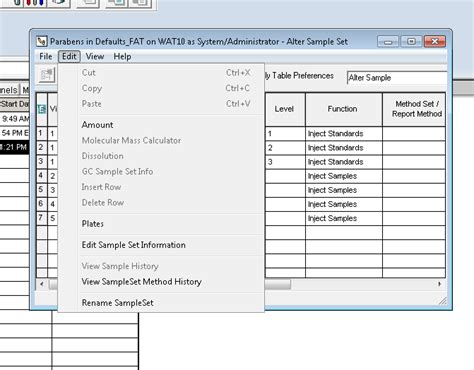The width and height of the screenshot is (474, 370).
Task: Click left arrow of horizontal scrollbar
Action: (x=42, y=284)
